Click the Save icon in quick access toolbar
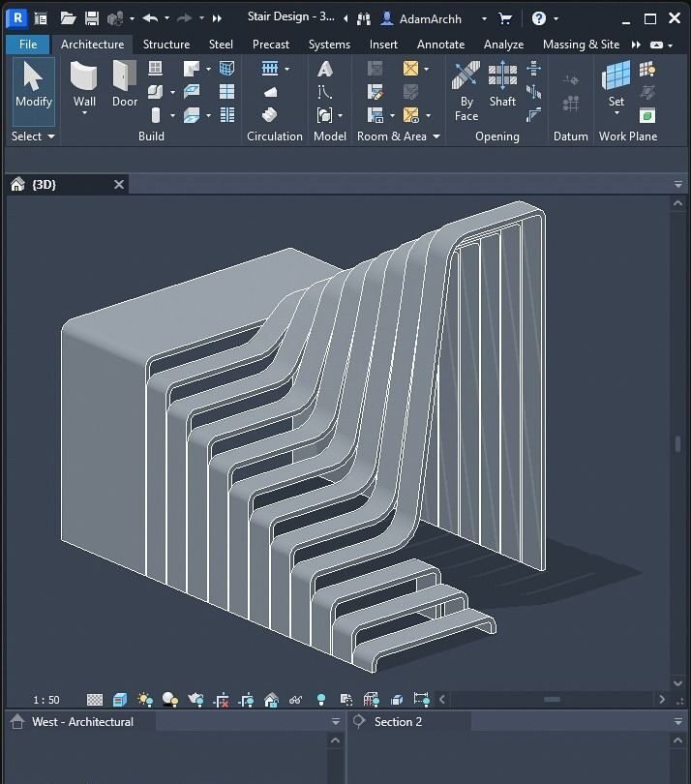This screenshot has width=691, height=784. pos(92,18)
